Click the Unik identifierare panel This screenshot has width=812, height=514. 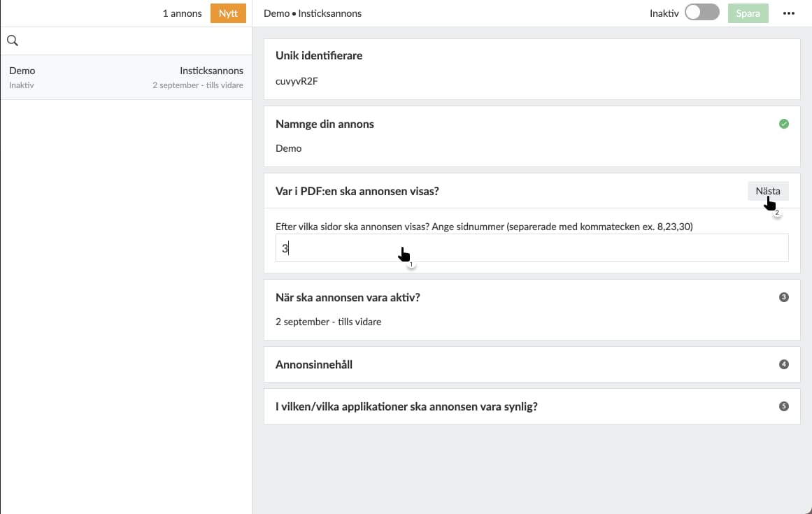[x=532, y=69]
